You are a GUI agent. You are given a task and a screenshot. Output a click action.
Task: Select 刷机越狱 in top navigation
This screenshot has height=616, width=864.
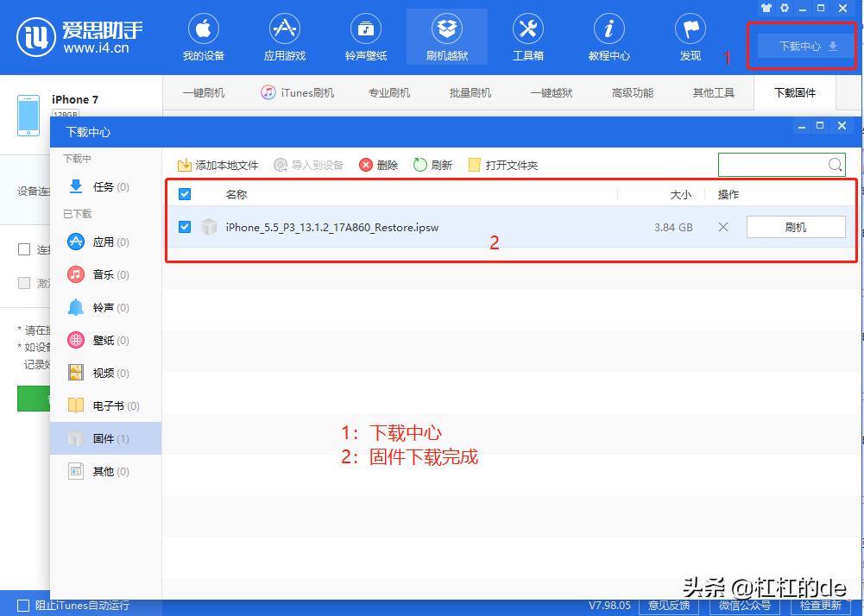447,37
